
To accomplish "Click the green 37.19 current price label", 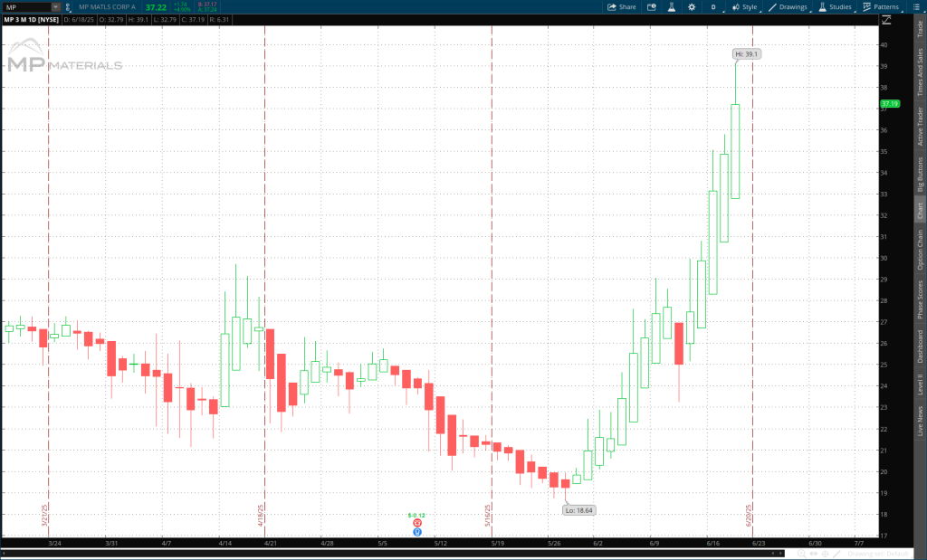I will point(890,104).
